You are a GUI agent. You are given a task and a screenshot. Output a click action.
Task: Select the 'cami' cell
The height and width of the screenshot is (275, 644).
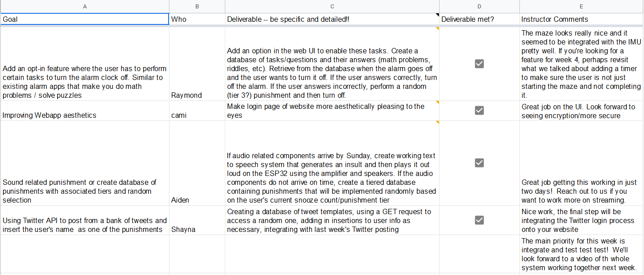point(197,111)
